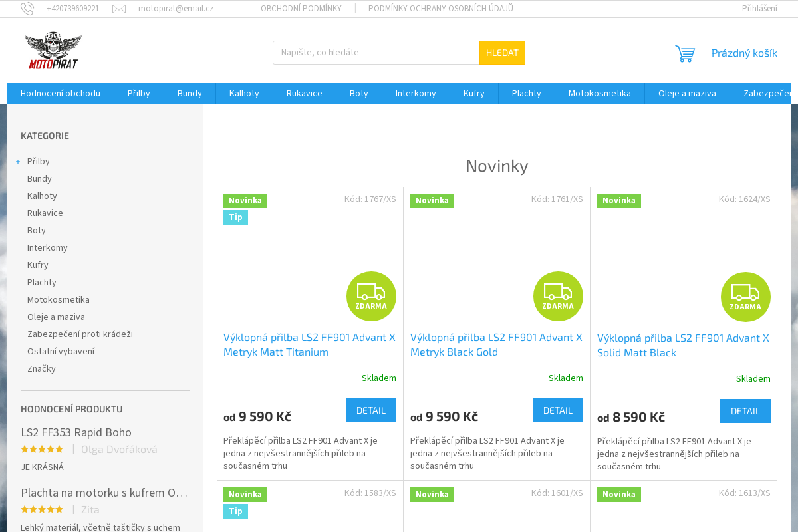Image resolution: width=798 pixels, height=532 pixels.
Task: Click the MotoPirat skull logo
Action: pyautogui.click(x=53, y=51)
